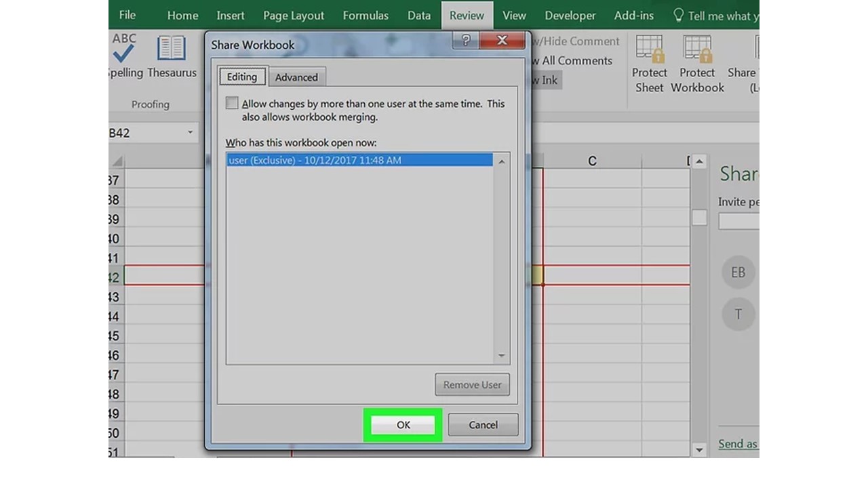Image resolution: width=868 pixels, height=488 pixels.
Task: Select the EB contact avatar
Action: 738,272
